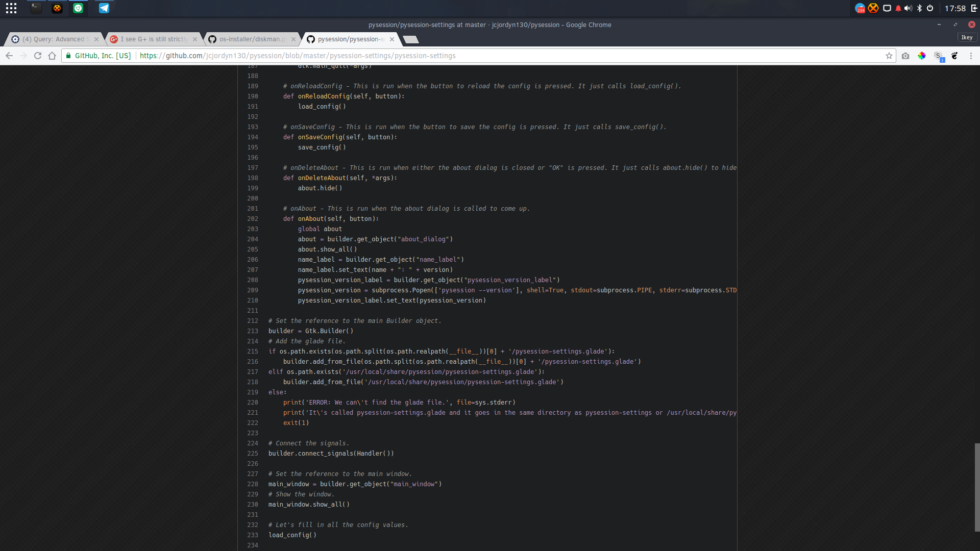Open the power menu icon

click(x=930, y=8)
